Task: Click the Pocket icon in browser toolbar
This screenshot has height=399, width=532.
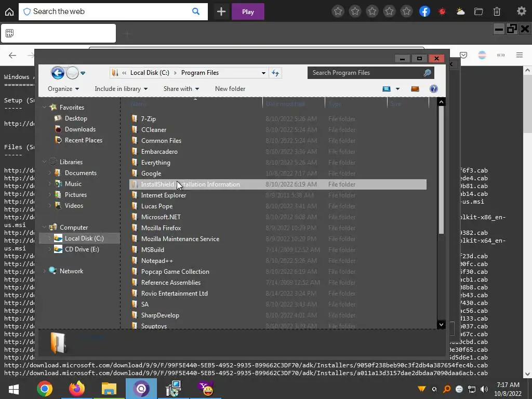Action: (463, 55)
